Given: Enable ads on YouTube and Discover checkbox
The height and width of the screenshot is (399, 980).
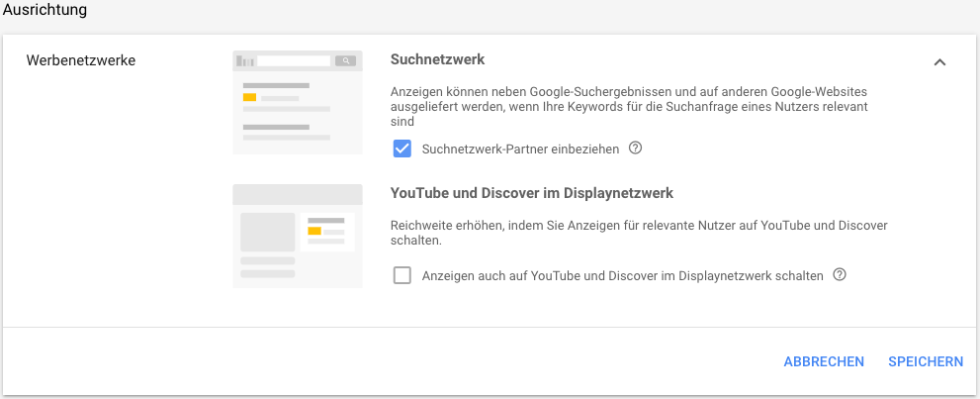Looking at the screenshot, I should click(x=401, y=275).
